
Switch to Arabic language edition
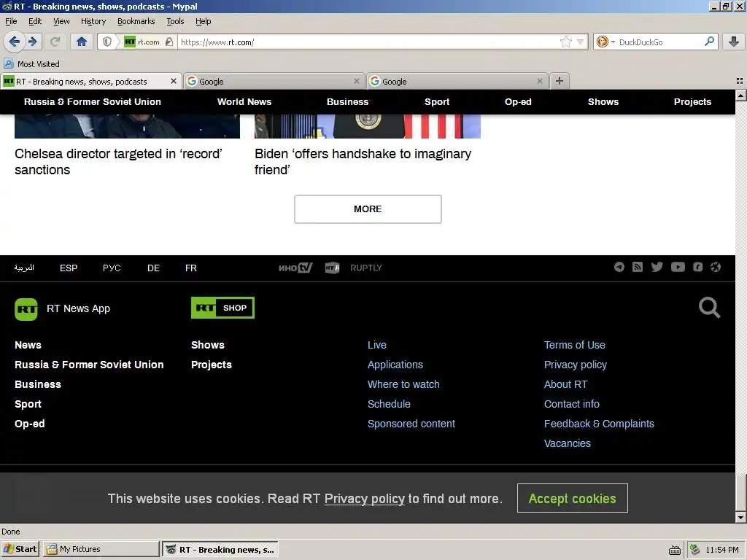coord(24,268)
